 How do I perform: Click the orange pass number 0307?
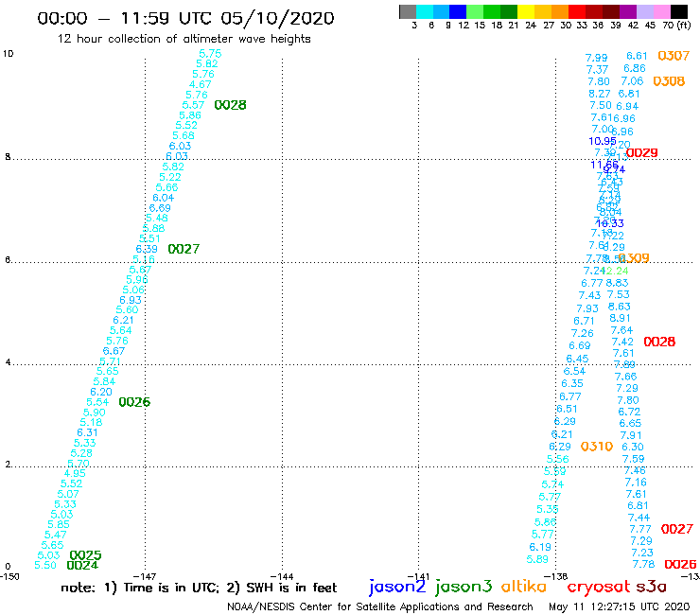(674, 56)
